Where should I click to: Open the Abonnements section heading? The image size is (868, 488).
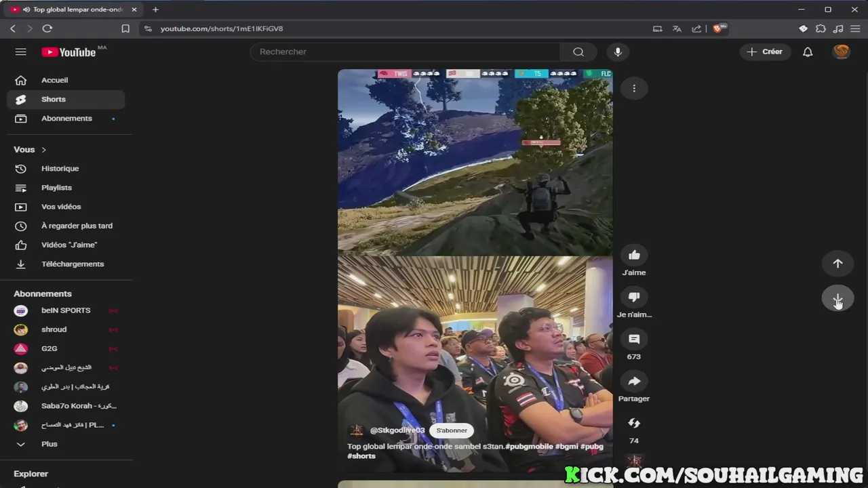click(43, 293)
